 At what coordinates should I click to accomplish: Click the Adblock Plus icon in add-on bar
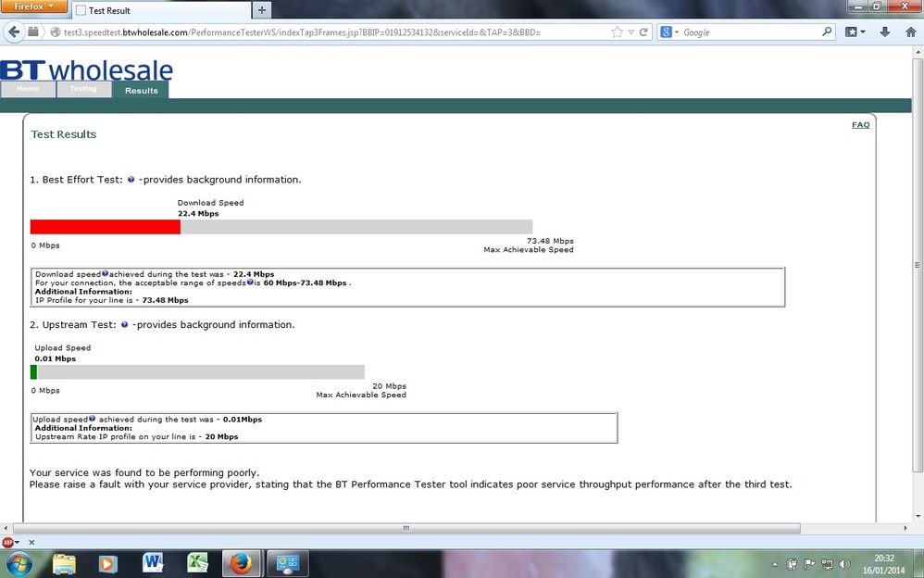pos(7,542)
